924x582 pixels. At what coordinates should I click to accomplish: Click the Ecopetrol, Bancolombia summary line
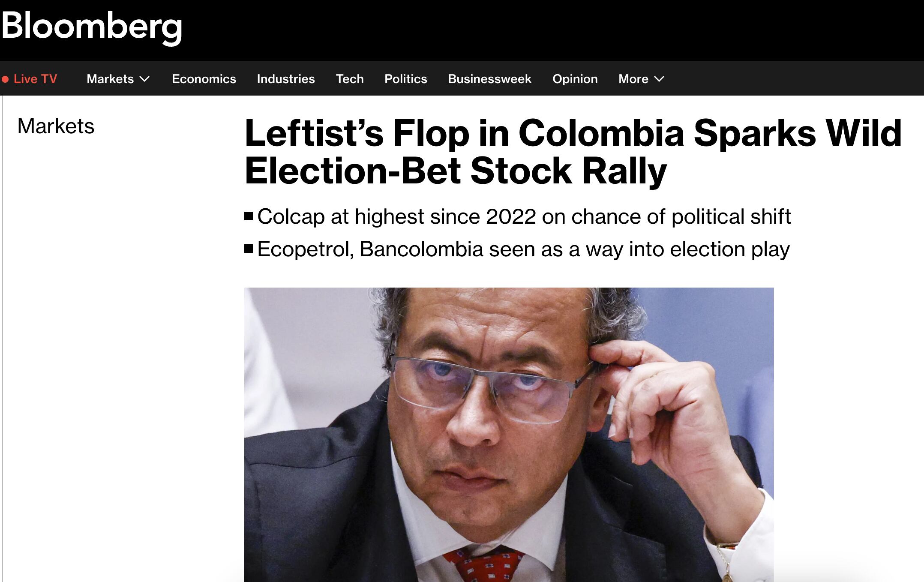(x=523, y=249)
